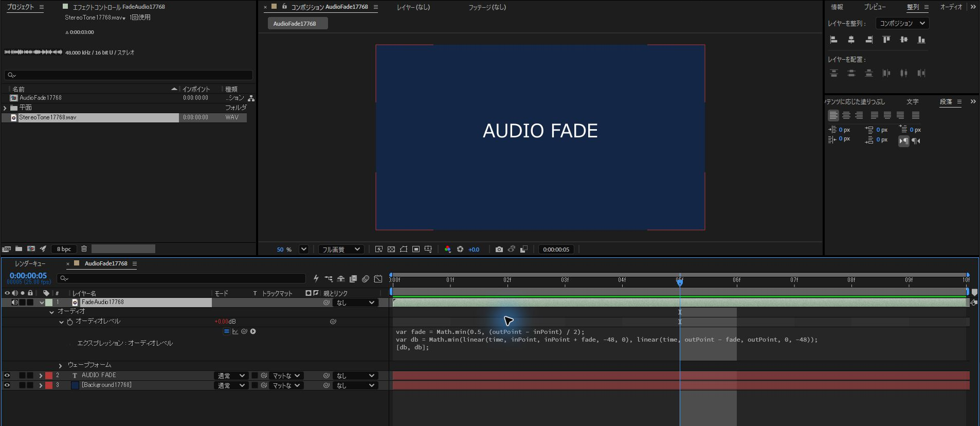Open blending mode dropdown for AUDIO FADE
980x426 pixels.
(x=231, y=376)
